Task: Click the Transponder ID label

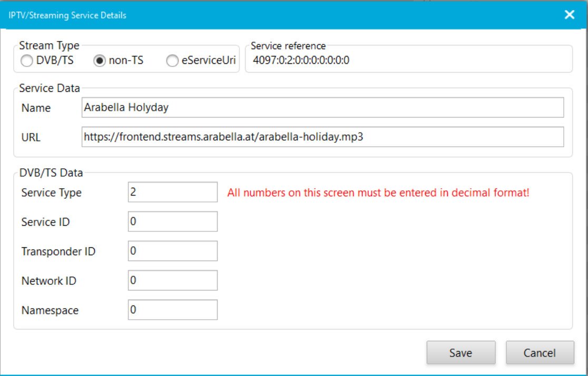Action: [58, 252]
